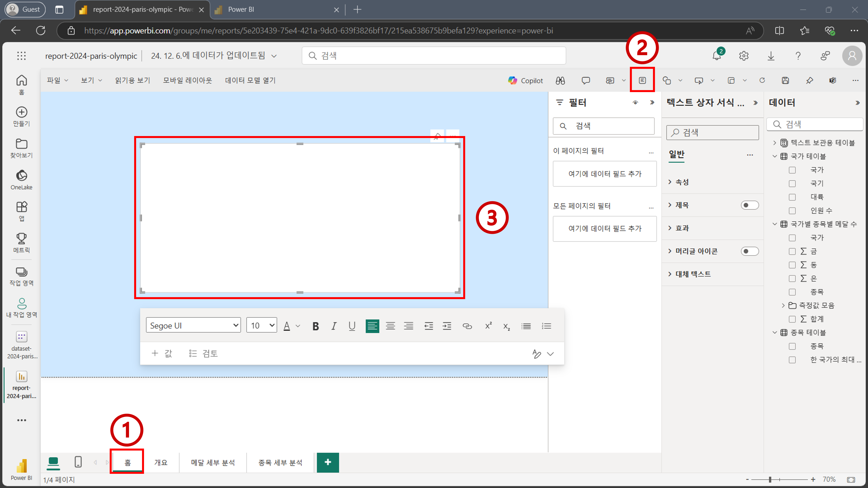Open Metrics (메트릭) trophy icon
Screen dimensions: 868x488
[x=22, y=243]
